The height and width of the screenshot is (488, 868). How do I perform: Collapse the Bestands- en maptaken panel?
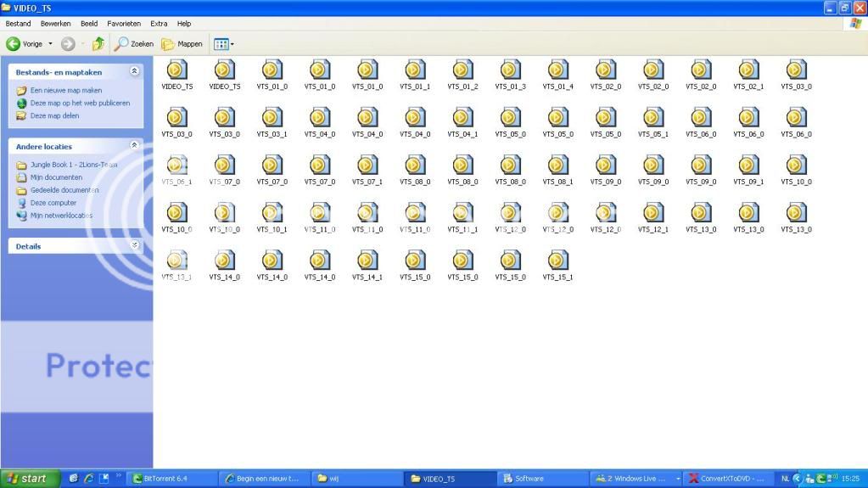coord(134,72)
